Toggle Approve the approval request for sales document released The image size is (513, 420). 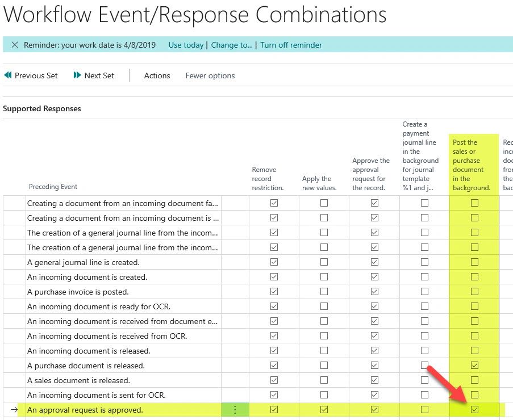click(374, 380)
